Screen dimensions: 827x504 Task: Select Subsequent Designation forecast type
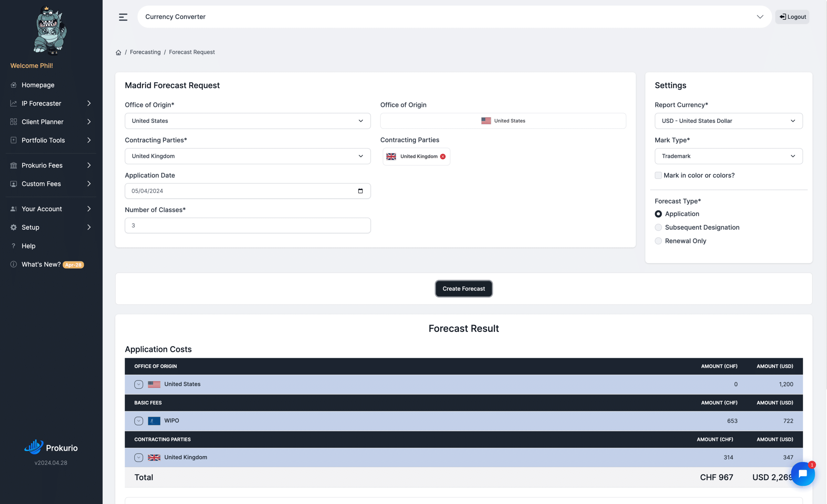click(658, 227)
